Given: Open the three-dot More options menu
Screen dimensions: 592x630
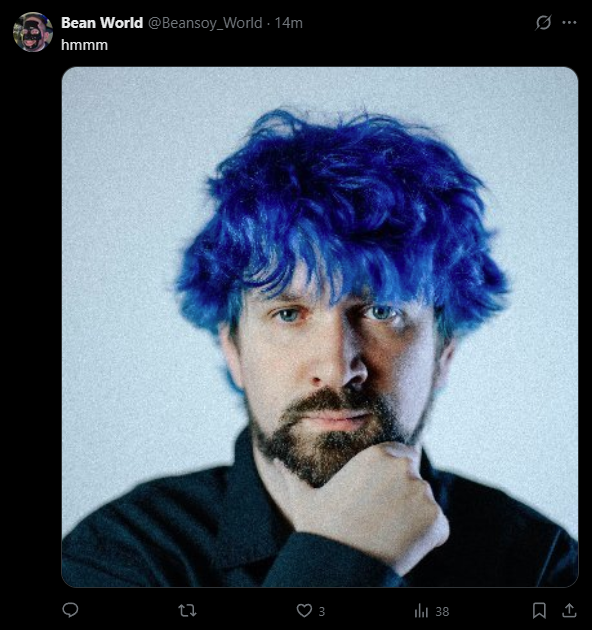Looking at the screenshot, I should 569,22.
